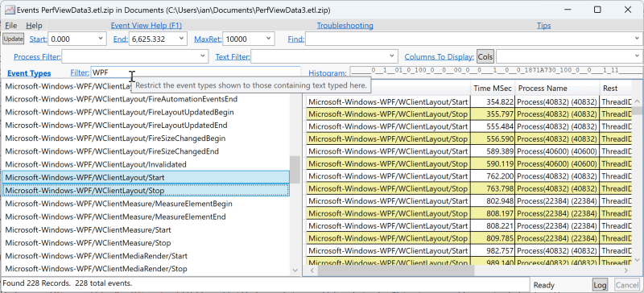Image resolution: width=644 pixels, height=293 pixels.
Task: Click Process(40600) cell at 590.119
Action: point(557,163)
